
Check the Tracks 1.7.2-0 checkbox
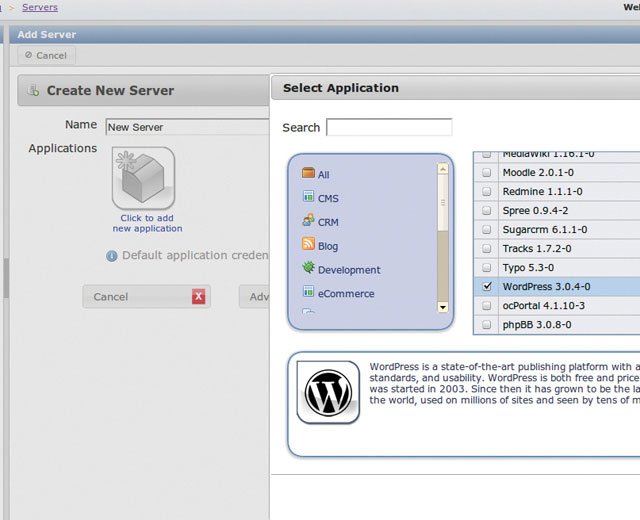tap(487, 248)
